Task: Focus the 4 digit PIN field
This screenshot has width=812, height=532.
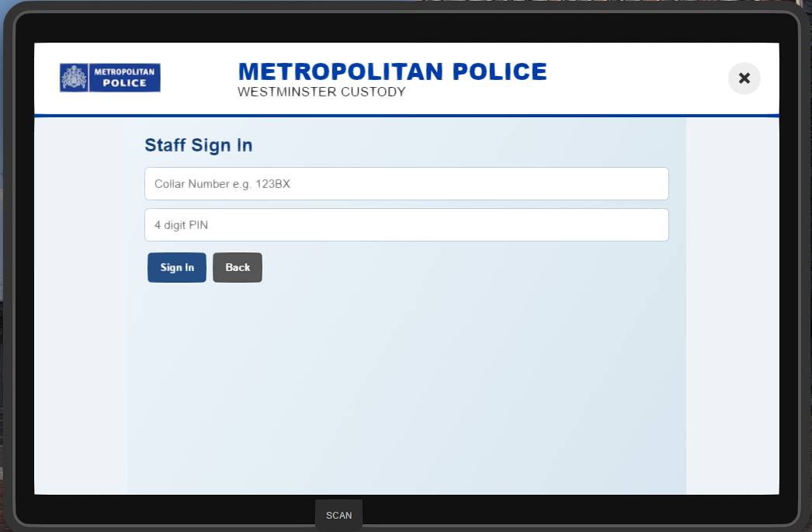Action: pos(407,224)
